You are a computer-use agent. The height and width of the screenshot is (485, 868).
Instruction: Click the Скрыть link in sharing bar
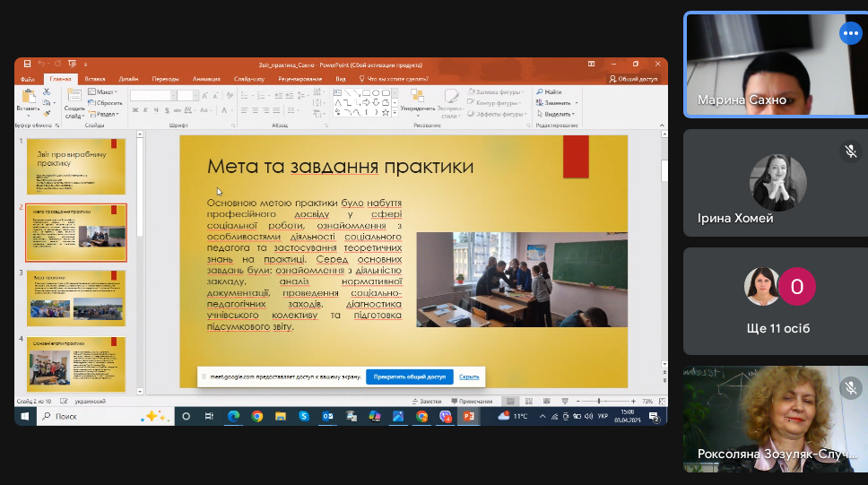[x=469, y=377]
